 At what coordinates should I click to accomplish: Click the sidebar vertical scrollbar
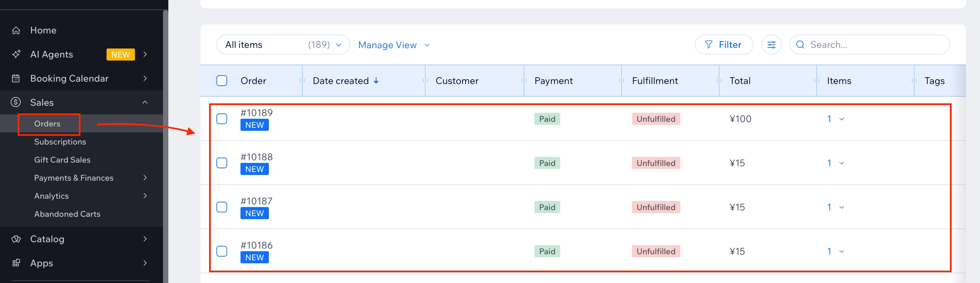[165, 147]
